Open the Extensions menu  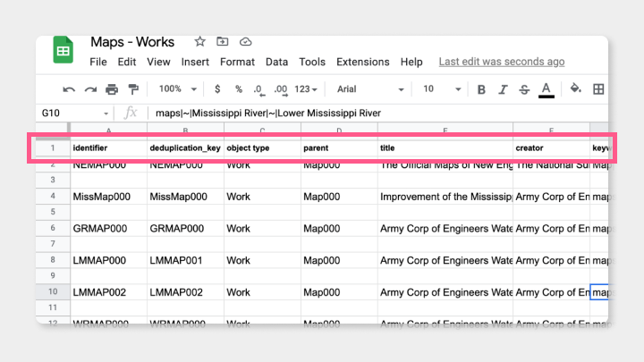[x=363, y=62]
